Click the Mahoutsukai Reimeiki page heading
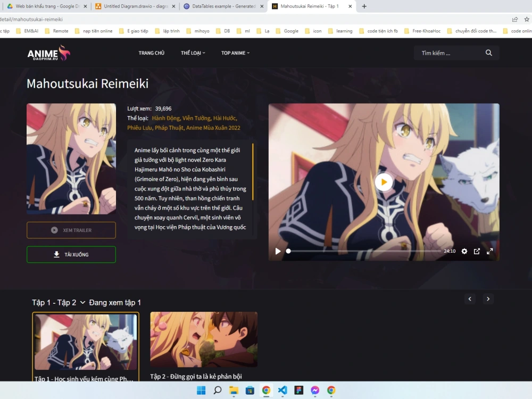Image resolution: width=532 pixels, height=399 pixels. 88,84
